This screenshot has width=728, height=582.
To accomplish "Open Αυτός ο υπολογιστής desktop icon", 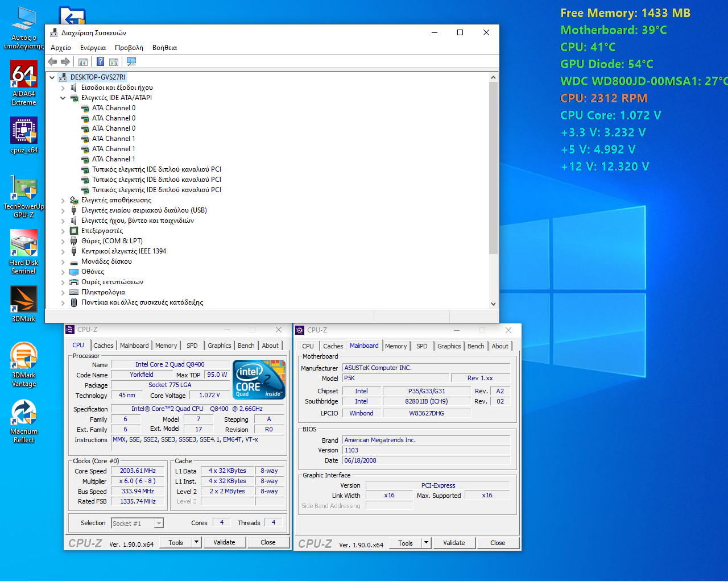I will 24,28.
